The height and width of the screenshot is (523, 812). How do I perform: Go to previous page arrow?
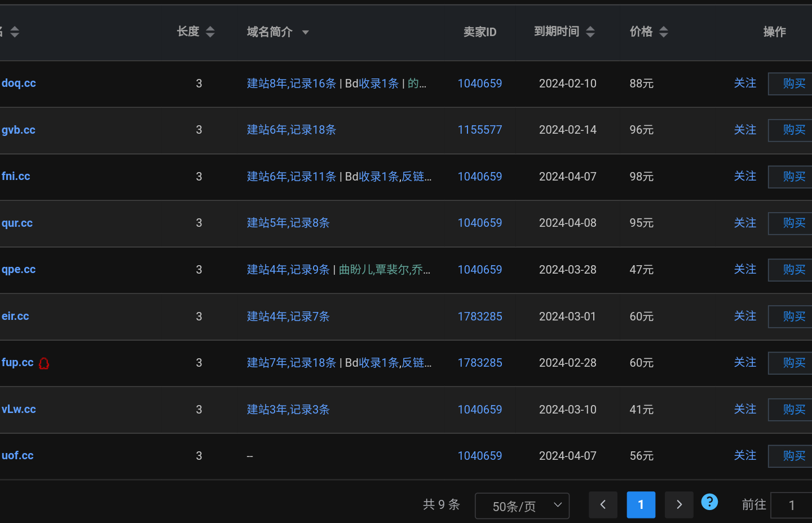(x=603, y=504)
